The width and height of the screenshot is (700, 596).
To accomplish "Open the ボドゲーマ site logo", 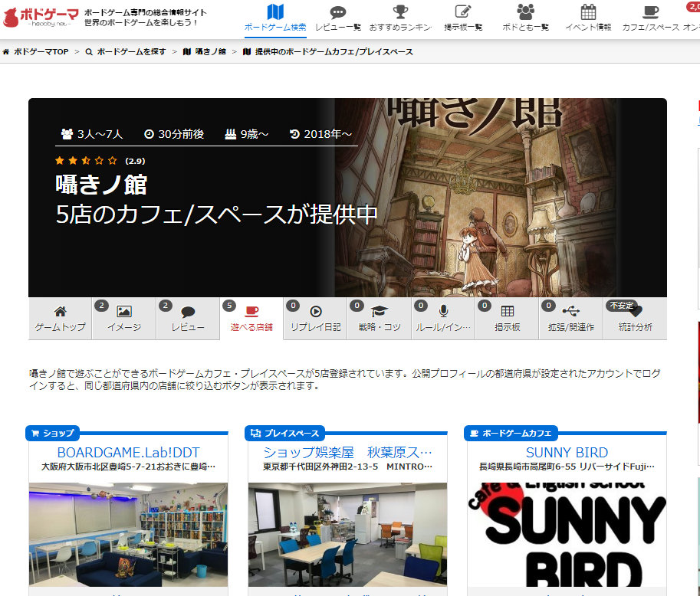I will tap(41, 18).
